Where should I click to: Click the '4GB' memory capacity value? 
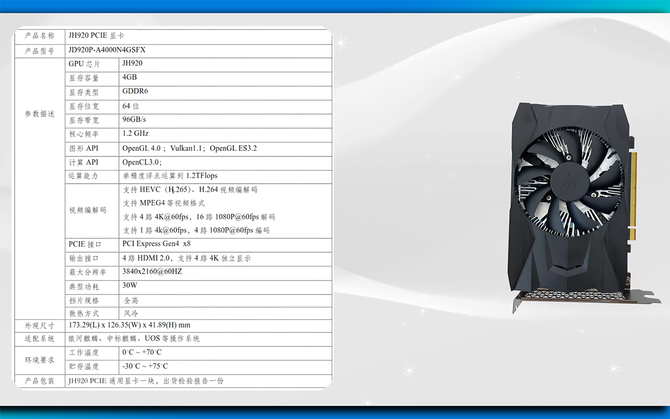(x=129, y=77)
